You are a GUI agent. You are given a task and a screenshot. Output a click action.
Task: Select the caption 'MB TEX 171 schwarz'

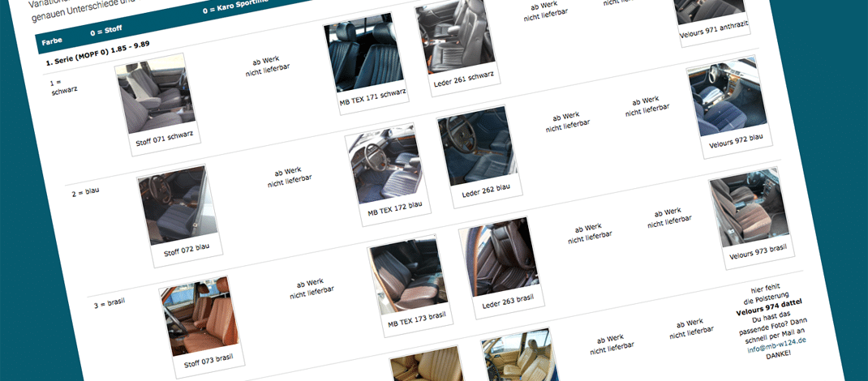373,99
